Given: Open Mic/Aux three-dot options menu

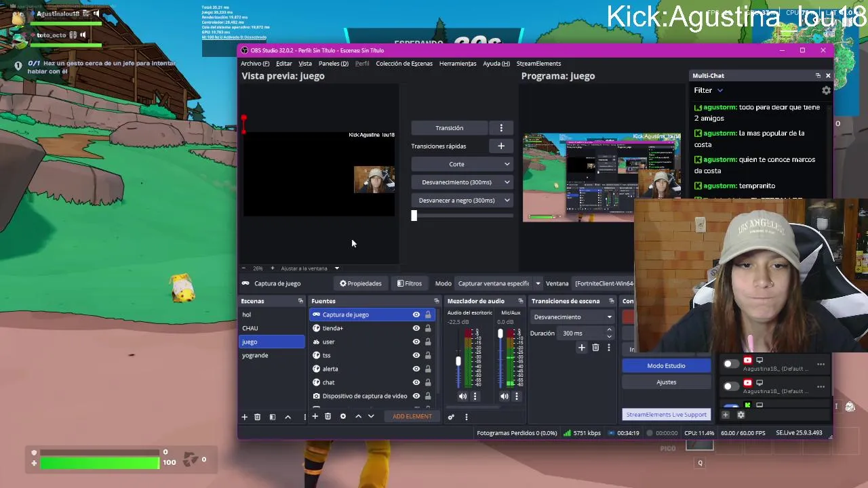Looking at the screenshot, I should [517, 396].
